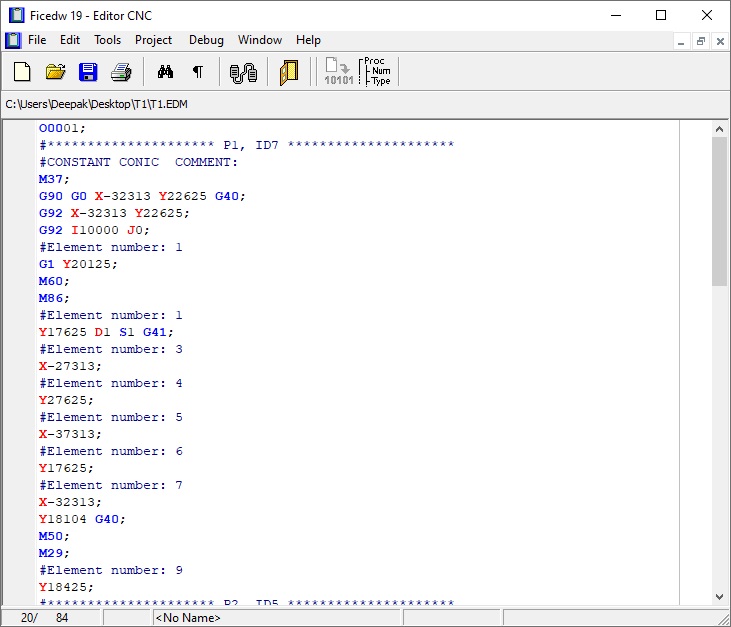Click the Y17625 D1 S1 G41; line
Viewport: 731px width, 627px height.
click(106, 332)
